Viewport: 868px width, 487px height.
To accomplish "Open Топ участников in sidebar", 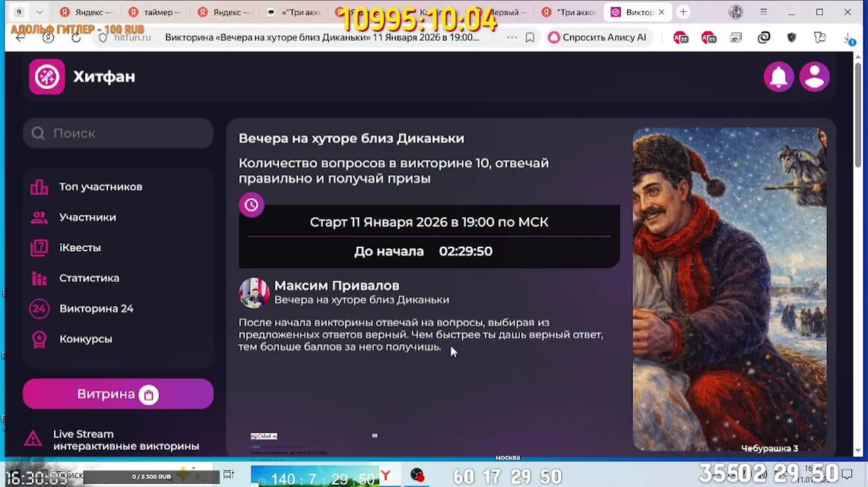I will [101, 187].
